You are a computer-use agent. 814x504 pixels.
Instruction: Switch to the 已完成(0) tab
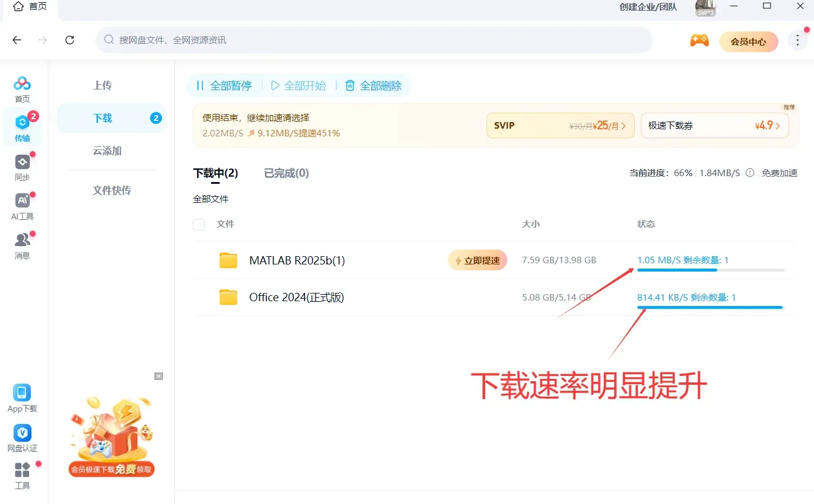(x=286, y=173)
